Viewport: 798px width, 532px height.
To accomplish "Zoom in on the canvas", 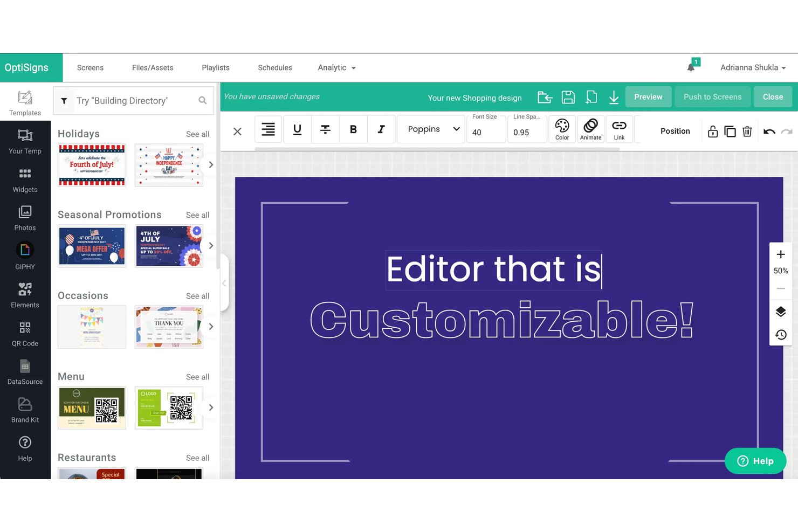I will tap(781, 254).
